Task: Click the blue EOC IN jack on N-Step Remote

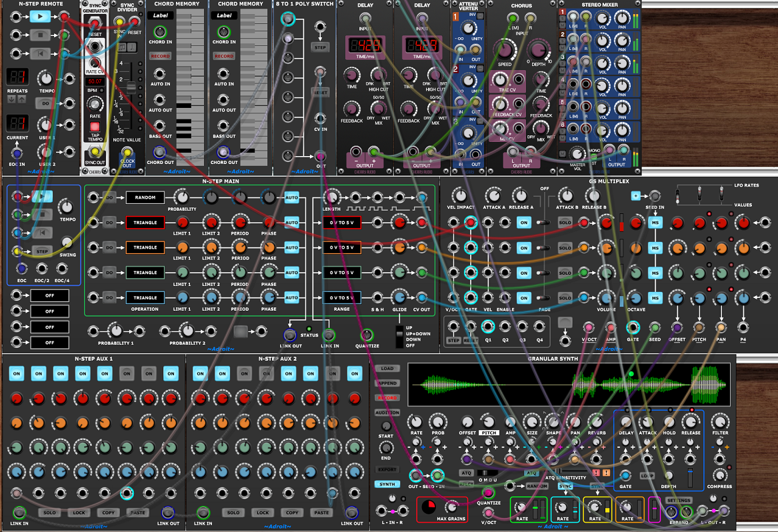Action: click(x=17, y=153)
